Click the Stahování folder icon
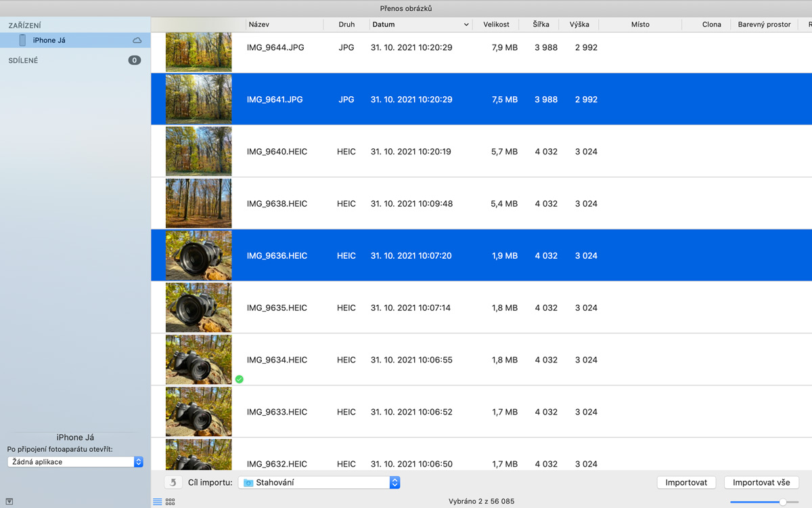Viewport: 812px width, 508px height. 248,483
